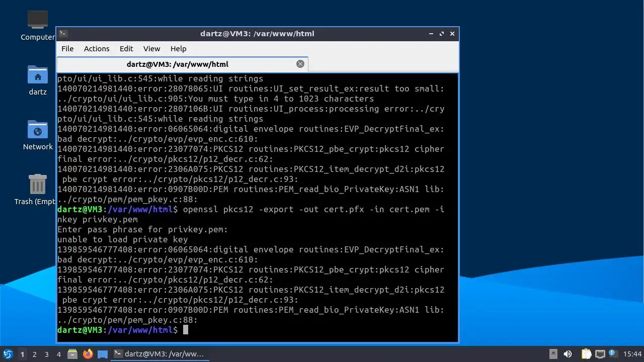Open the Actions menu

[97, 49]
